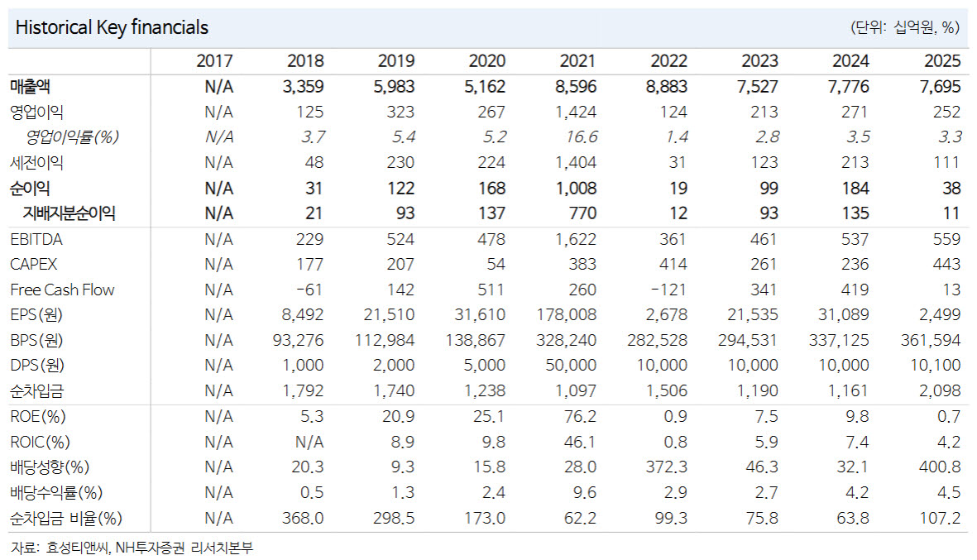The width and height of the screenshot is (977, 560).
Task: Click the 영업이익 row label
Action: [36, 112]
